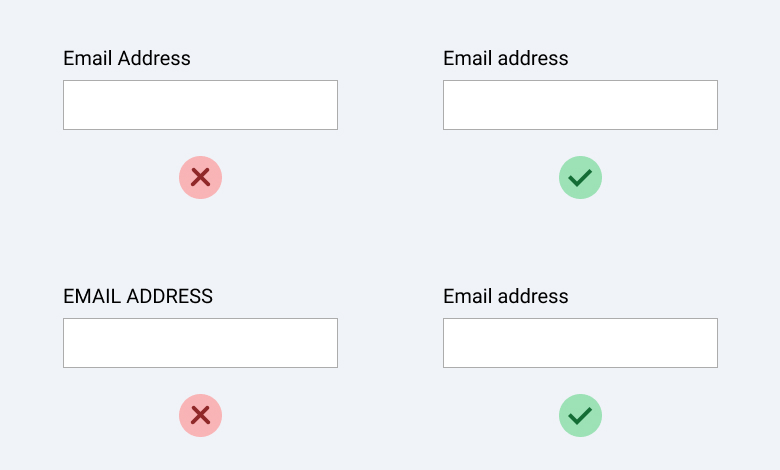The width and height of the screenshot is (780, 470).
Task: Click the sentence-case Email address input next to the title-case example
Action: click(581, 105)
